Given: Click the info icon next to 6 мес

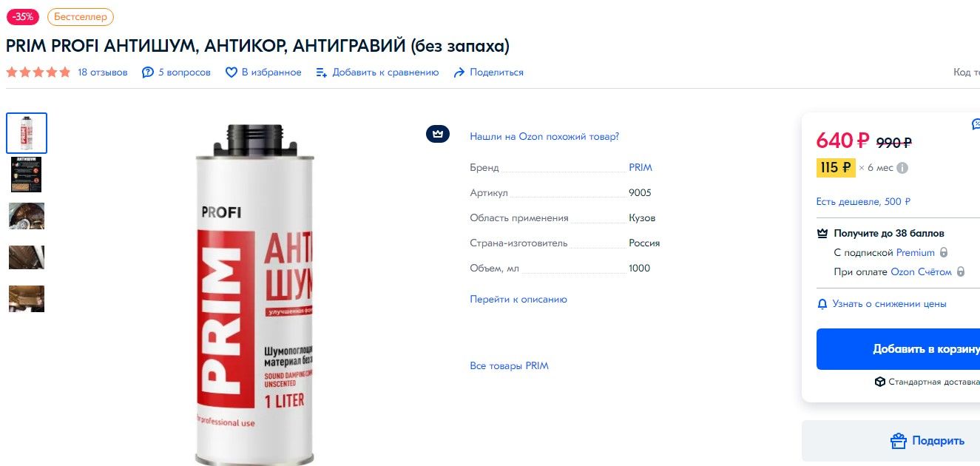Looking at the screenshot, I should 902,168.
